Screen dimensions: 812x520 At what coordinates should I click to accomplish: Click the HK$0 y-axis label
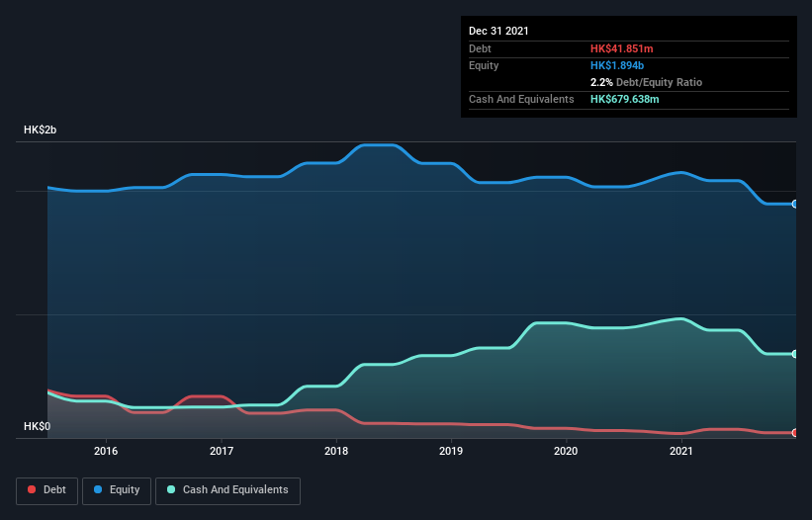click(x=38, y=426)
